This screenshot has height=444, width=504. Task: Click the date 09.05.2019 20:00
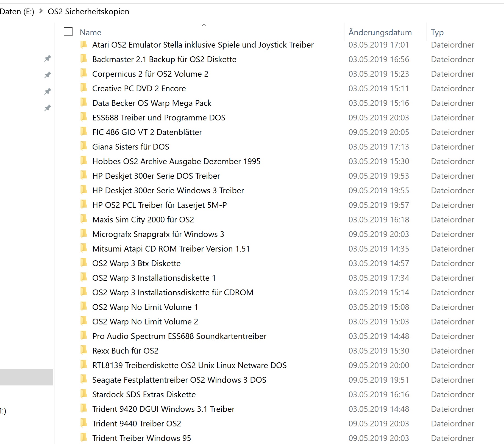(x=379, y=365)
